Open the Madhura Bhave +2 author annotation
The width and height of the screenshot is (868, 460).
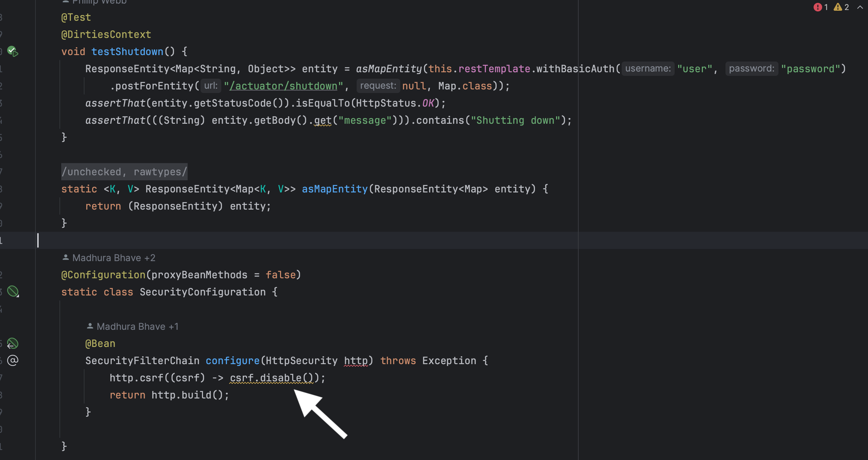[114, 258]
